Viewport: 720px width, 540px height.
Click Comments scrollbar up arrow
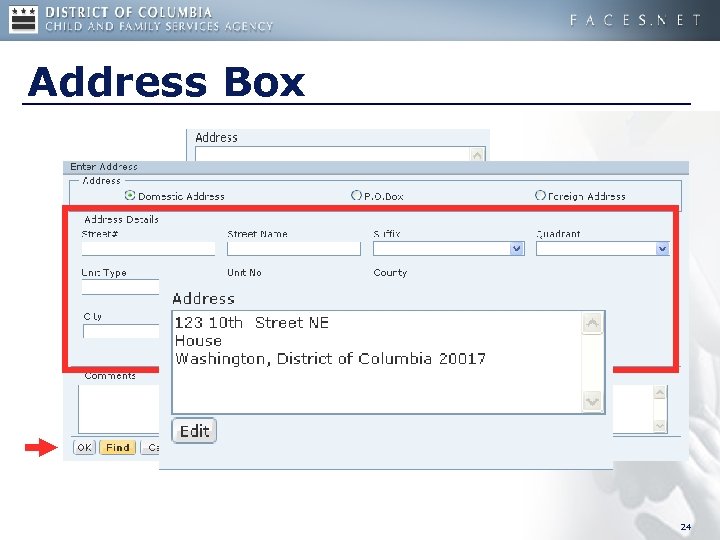click(659, 393)
